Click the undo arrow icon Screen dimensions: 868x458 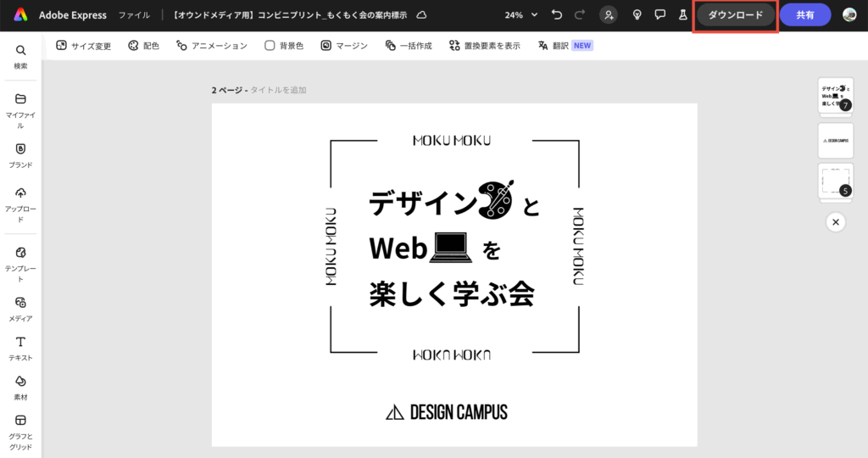[x=556, y=15]
